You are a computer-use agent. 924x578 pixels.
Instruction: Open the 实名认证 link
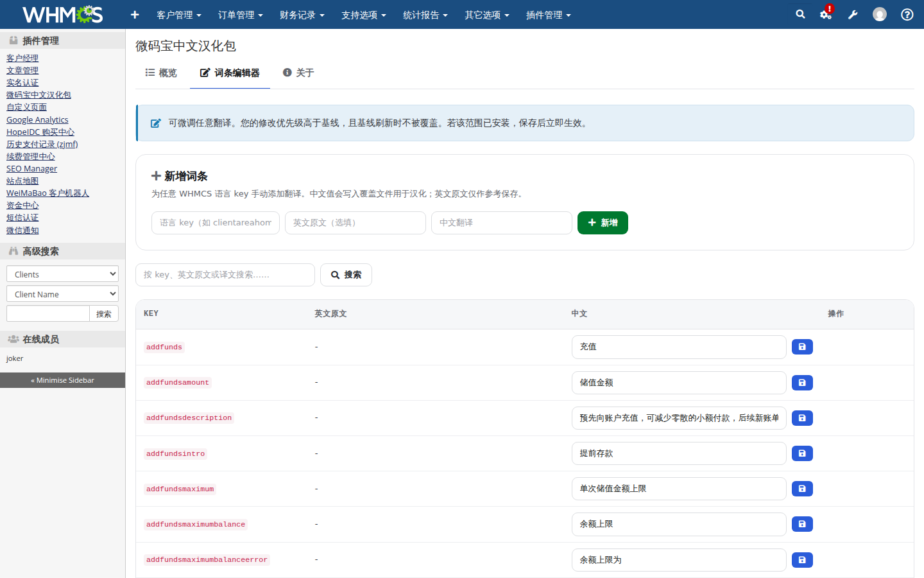click(22, 83)
